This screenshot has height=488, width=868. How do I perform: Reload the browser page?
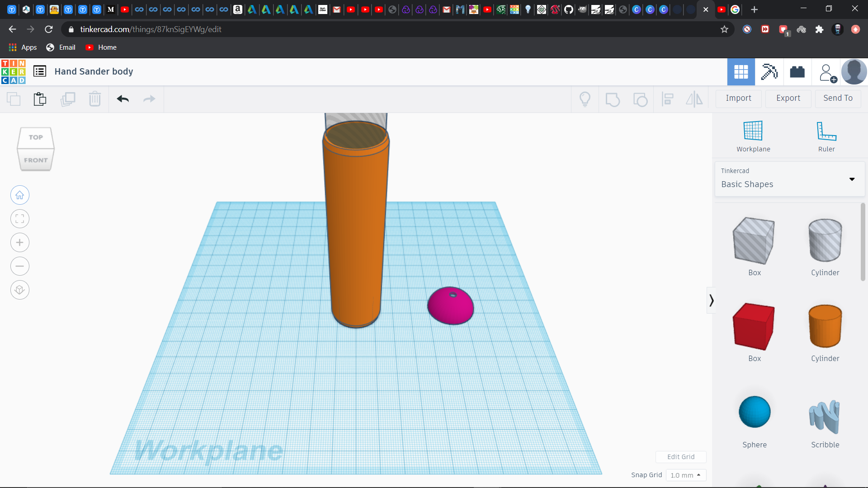pyautogui.click(x=49, y=29)
